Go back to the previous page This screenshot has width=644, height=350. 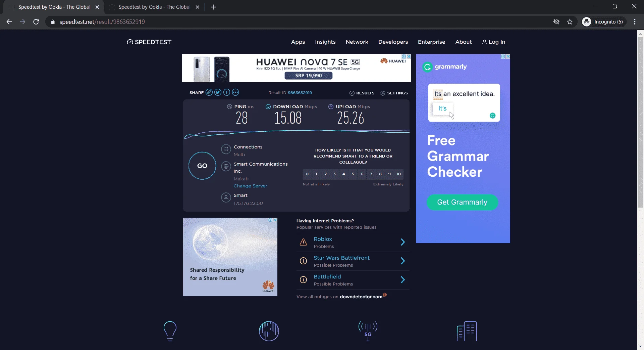9,22
